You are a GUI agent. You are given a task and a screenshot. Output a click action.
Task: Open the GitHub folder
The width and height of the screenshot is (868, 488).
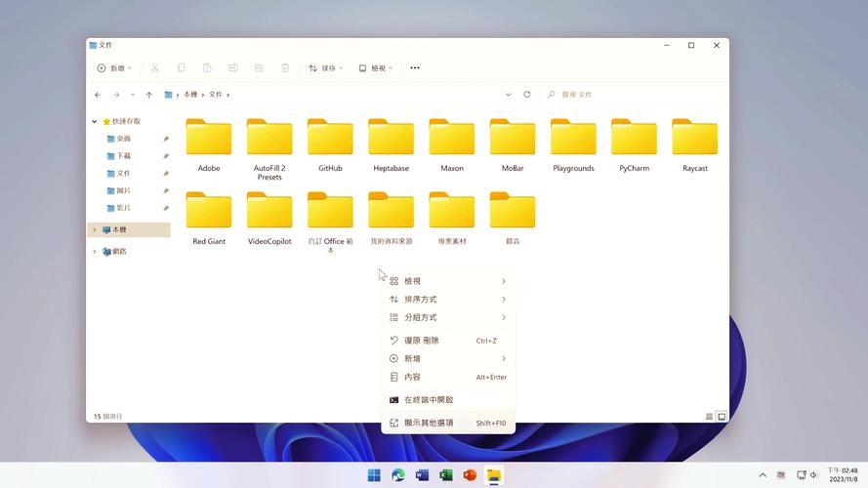tap(330, 145)
